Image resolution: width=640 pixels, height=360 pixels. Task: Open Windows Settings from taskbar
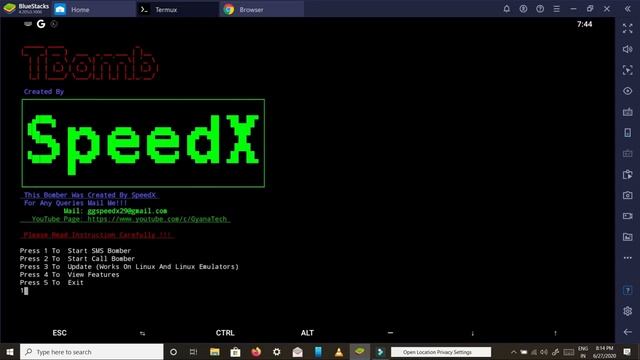277,351
